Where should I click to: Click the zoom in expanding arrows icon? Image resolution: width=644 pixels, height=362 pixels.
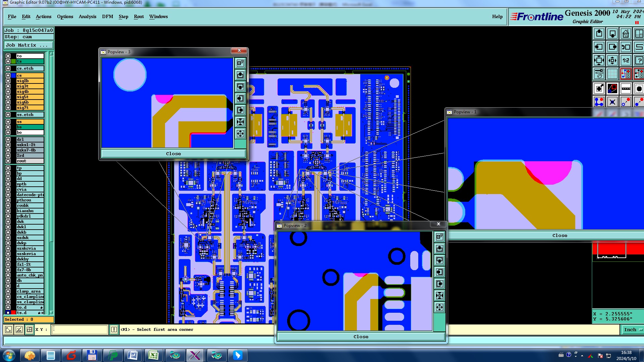(599, 60)
